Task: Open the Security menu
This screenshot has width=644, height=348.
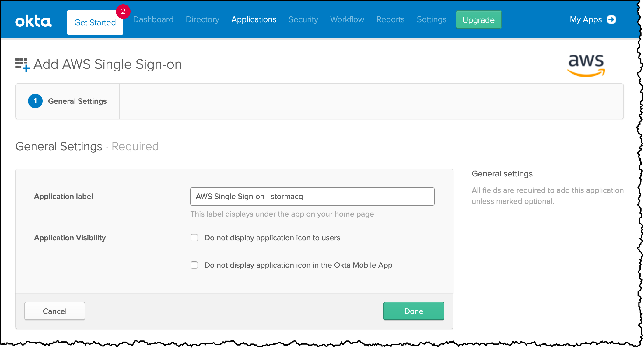Action: pos(303,19)
